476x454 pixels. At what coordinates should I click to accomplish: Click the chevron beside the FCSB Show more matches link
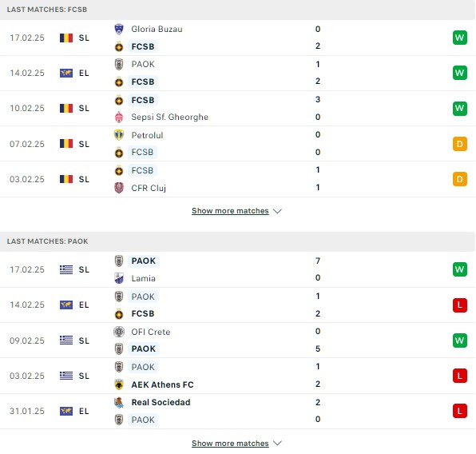coord(277,211)
